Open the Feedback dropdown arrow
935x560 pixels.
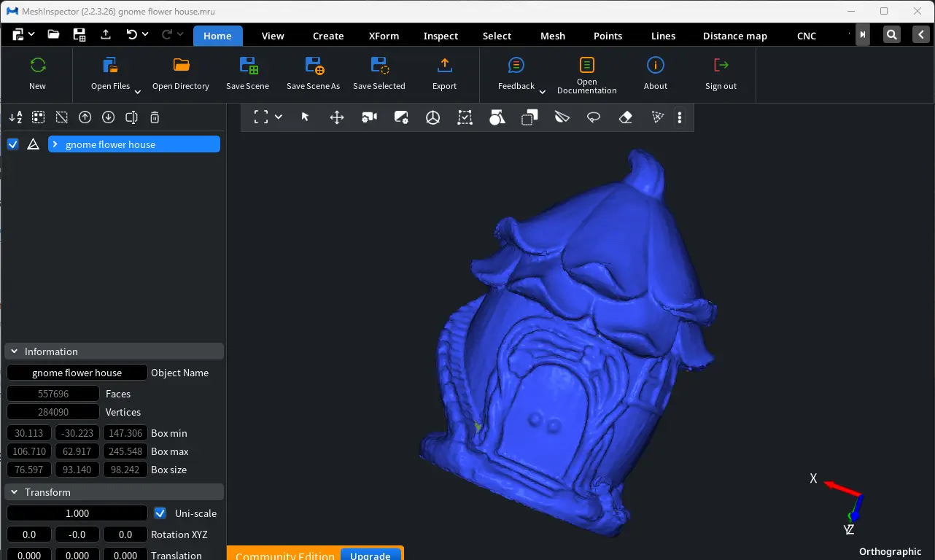click(x=542, y=92)
